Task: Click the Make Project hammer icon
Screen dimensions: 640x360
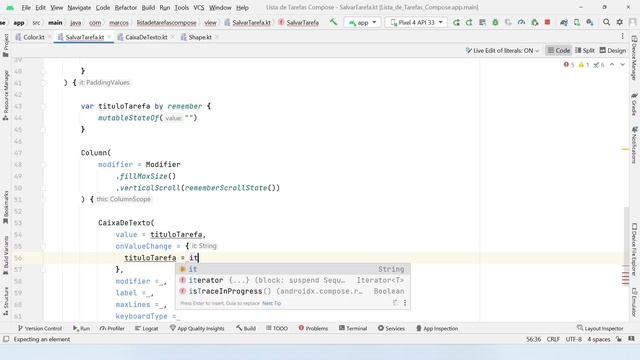Action: point(333,22)
